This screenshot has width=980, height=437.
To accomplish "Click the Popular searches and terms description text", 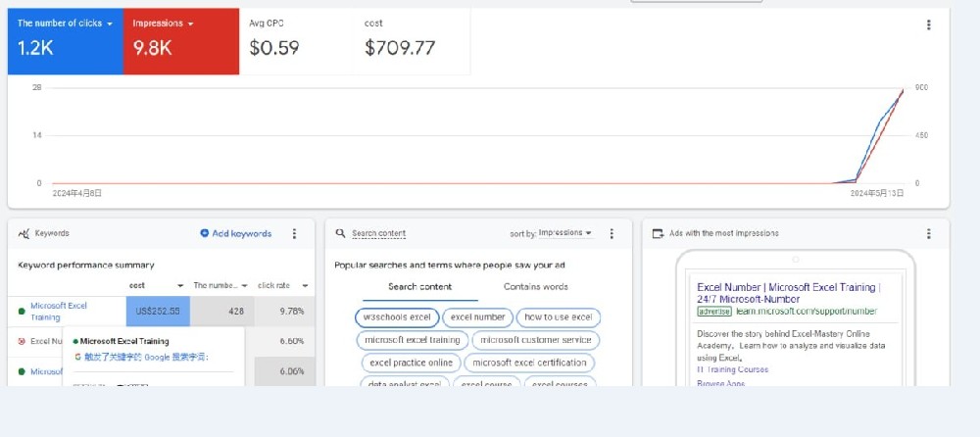I will (450, 266).
